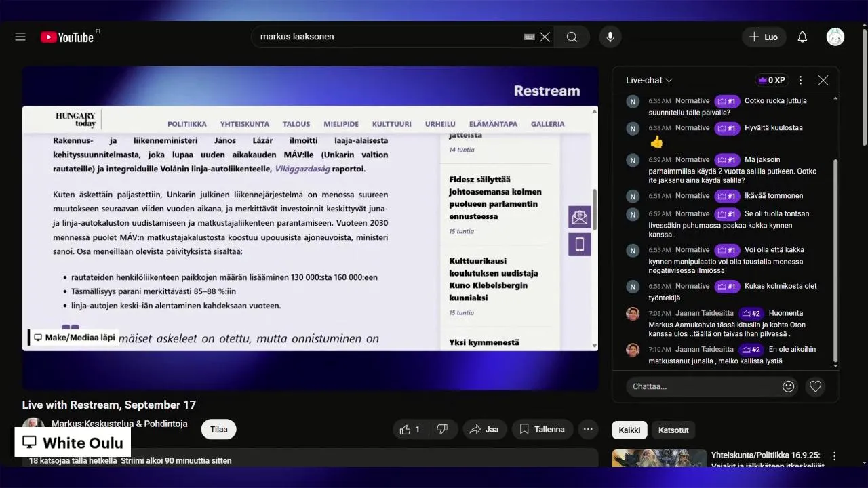
Task: Share the video with Jaa
Action: pos(484,429)
